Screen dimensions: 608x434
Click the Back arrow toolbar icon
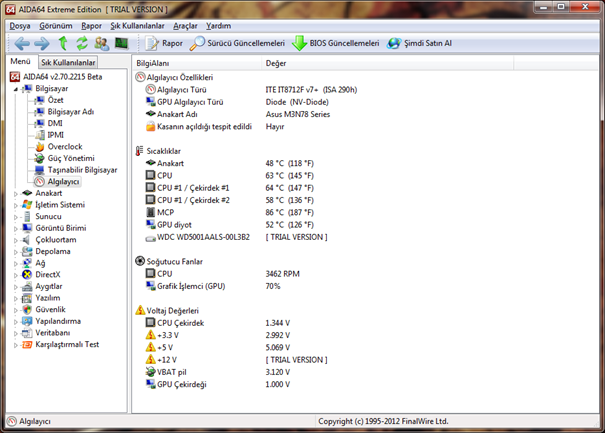[x=22, y=43]
